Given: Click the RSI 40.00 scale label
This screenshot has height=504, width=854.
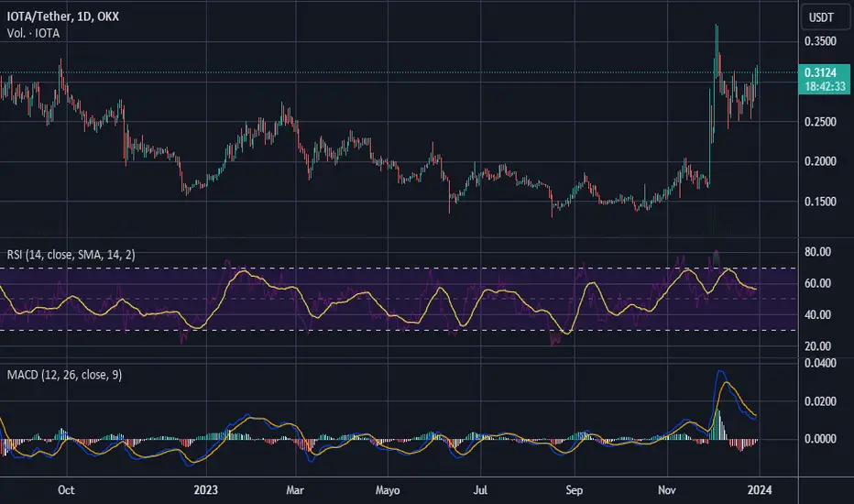Looking at the screenshot, I should 817,315.
